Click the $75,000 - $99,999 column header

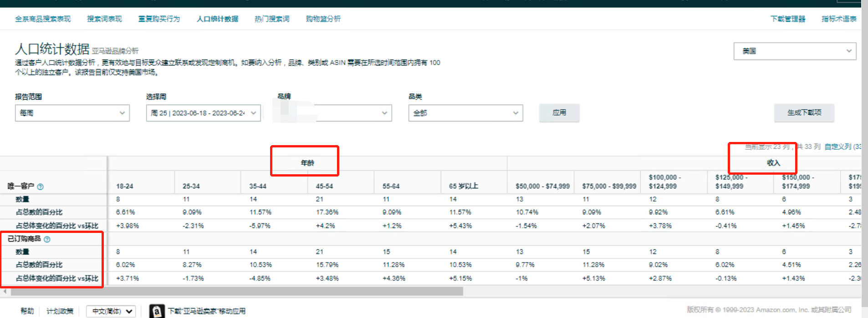point(609,187)
